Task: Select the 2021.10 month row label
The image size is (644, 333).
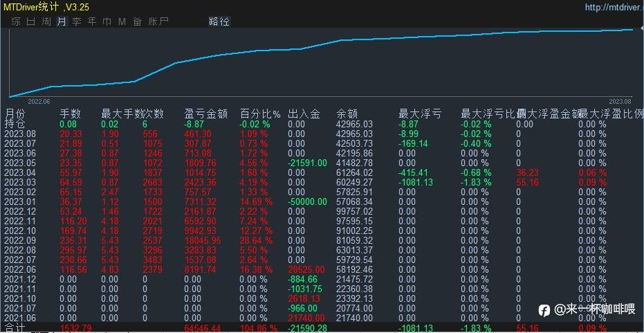Action: (20, 298)
